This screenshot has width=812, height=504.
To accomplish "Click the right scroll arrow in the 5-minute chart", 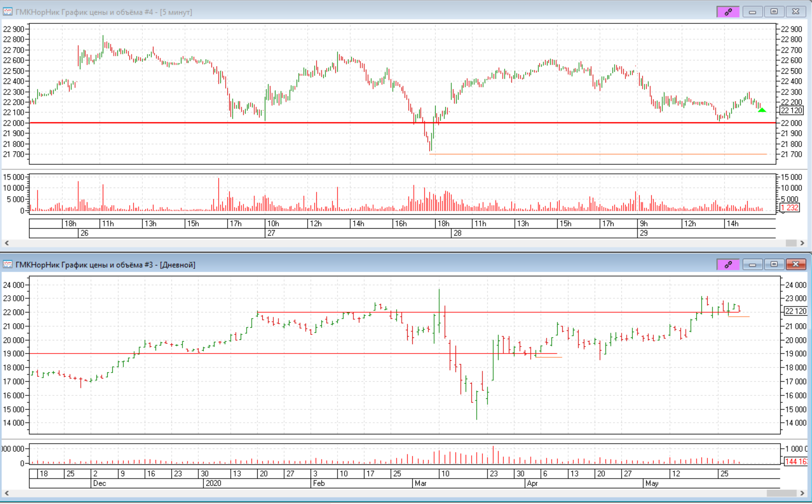I will click(x=802, y=243).
